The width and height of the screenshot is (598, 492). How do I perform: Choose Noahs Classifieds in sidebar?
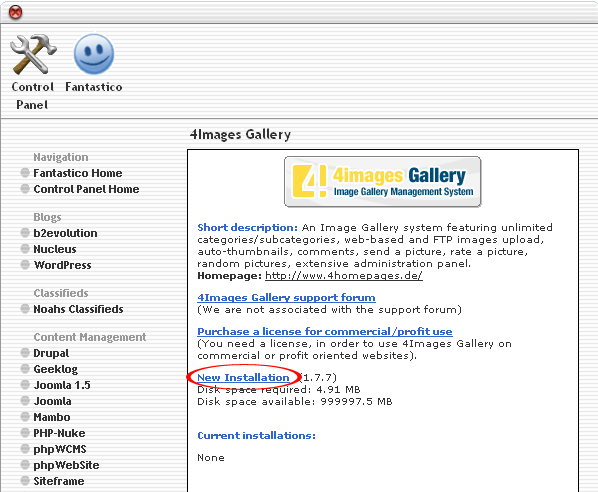[78, 309]
